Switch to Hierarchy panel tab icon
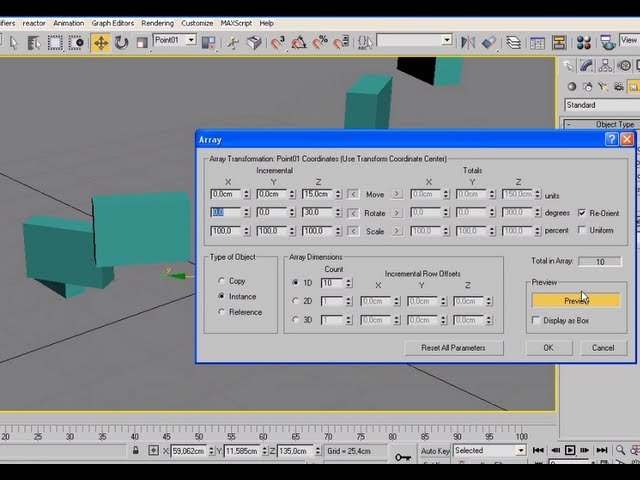Viewport: 640px width, 480px height. (x=605, y=65)
